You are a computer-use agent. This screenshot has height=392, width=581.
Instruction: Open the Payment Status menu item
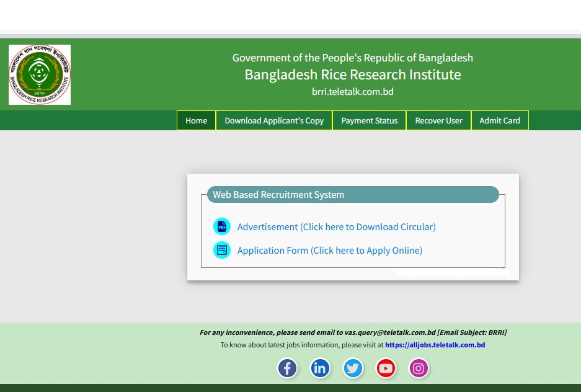click(x=370, y=121)
